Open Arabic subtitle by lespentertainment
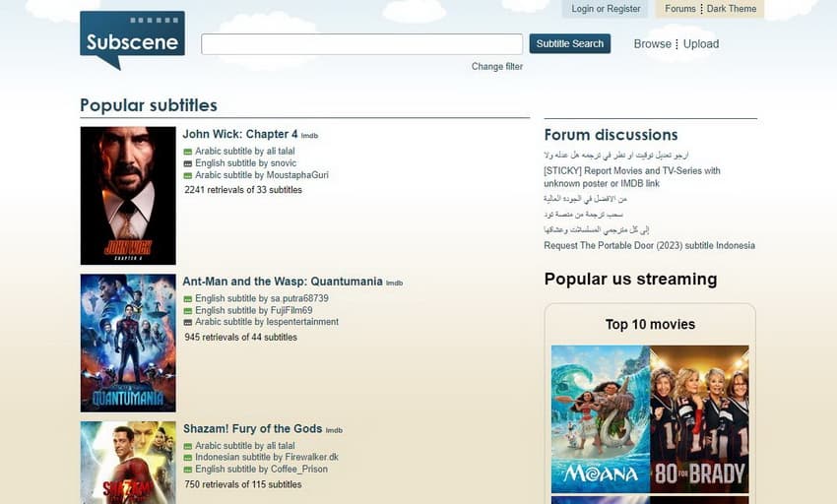Screen dimensions: 837x504 point(267,322)
